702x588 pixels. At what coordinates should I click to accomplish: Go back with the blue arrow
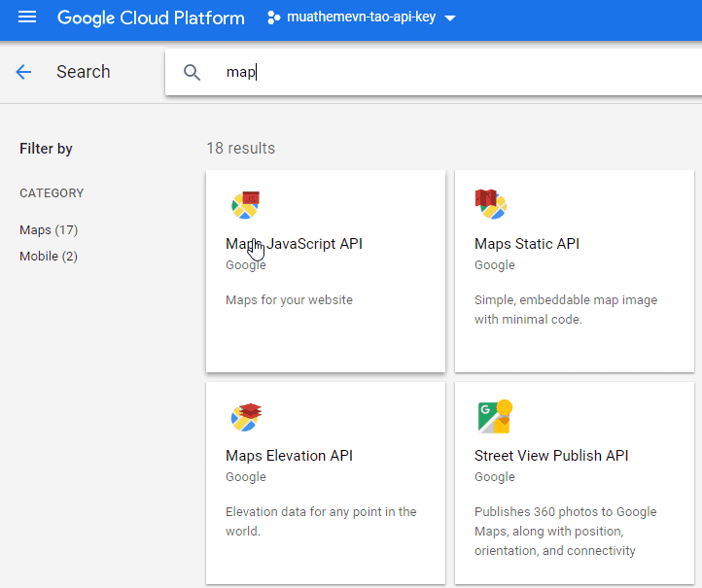click(23, 72)
